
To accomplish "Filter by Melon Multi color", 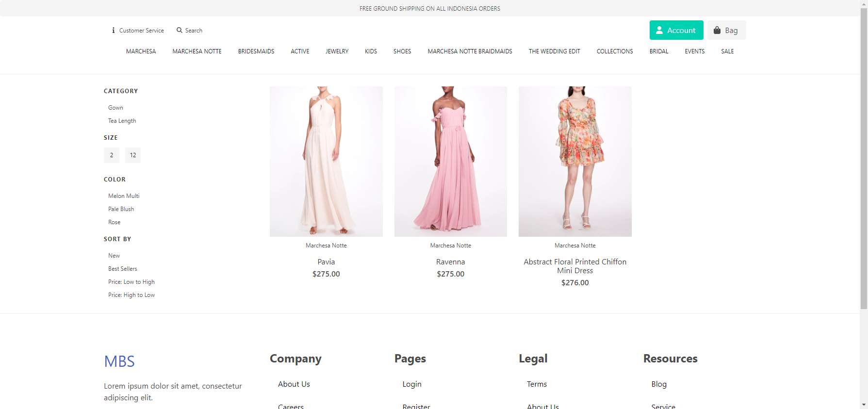I will point(124,196).
